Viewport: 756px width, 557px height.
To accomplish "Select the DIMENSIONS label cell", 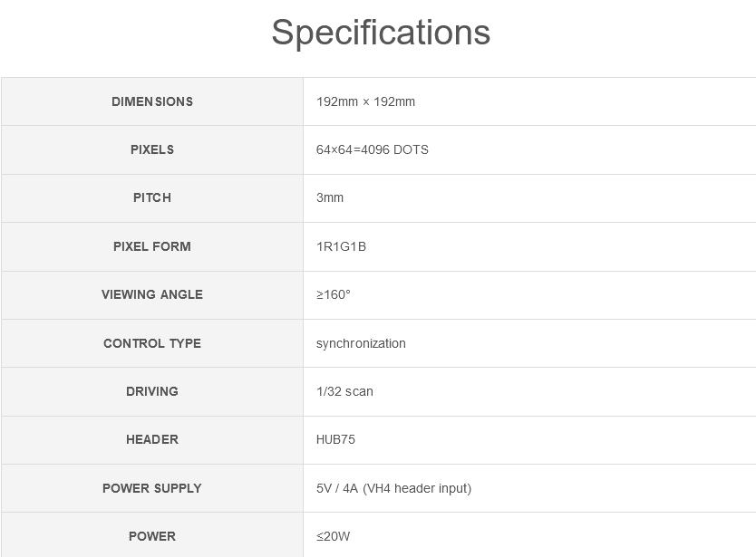I will coord(152,101).
